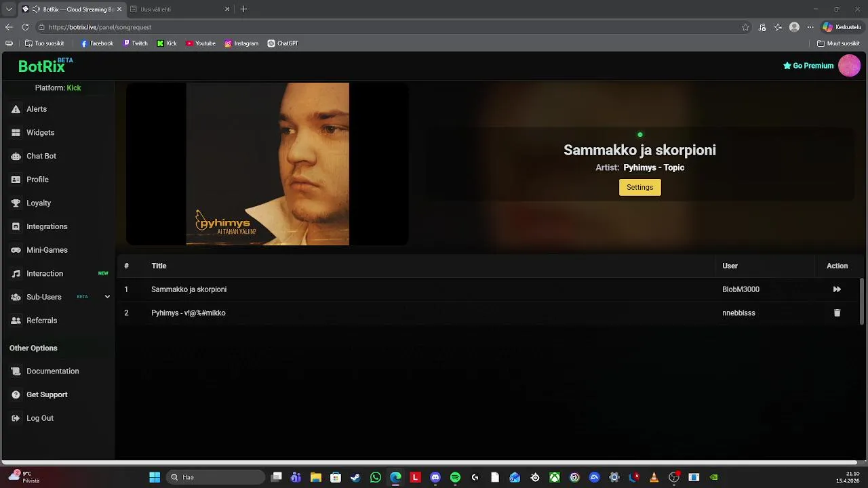Skip the Sammakko ja skorpioni song
Viewport: 868px width, 488px height.
point(837,289)
